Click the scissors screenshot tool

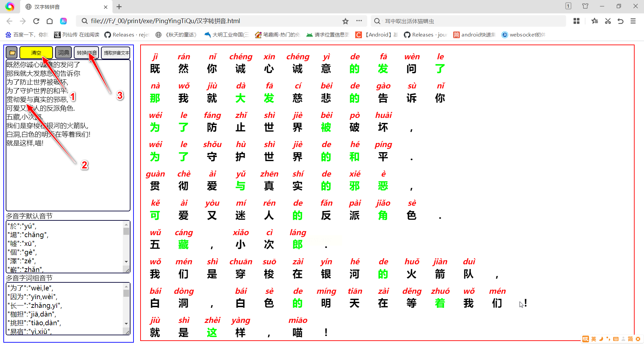608,21
